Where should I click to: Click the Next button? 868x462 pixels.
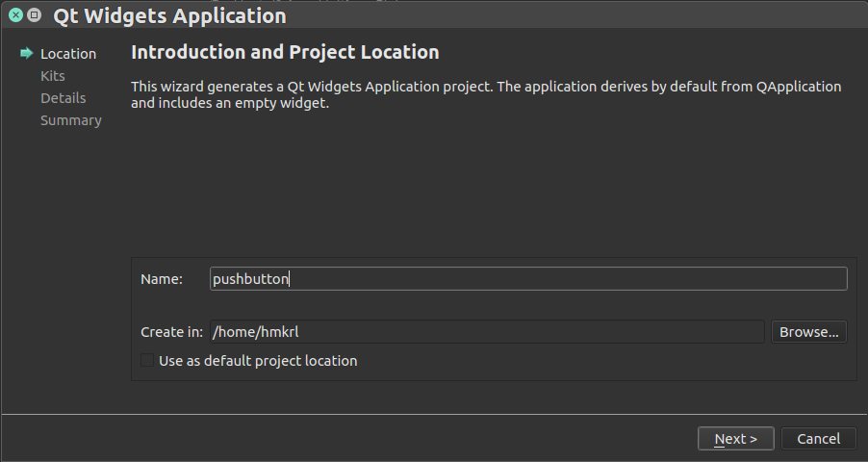point(736,439)
